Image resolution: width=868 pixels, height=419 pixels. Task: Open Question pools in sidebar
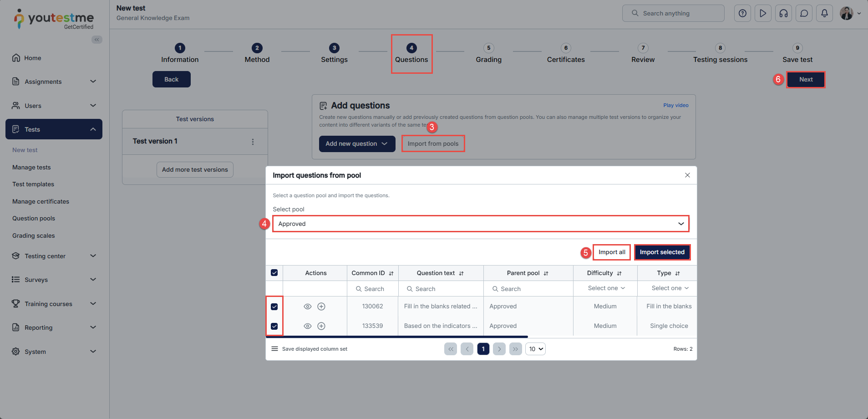tap(34, 219)
